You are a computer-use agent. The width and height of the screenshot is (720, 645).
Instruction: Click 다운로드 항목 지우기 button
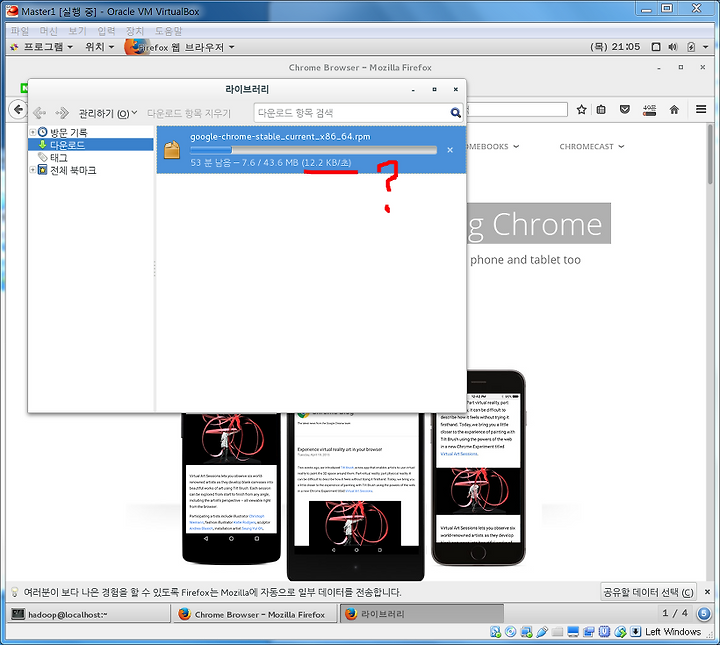point(189,113)
